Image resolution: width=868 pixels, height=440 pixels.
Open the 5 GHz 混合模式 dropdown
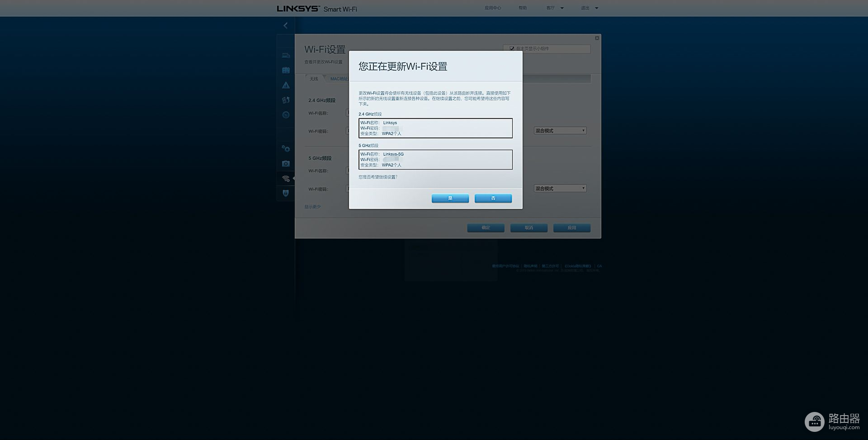pos(560,189)
